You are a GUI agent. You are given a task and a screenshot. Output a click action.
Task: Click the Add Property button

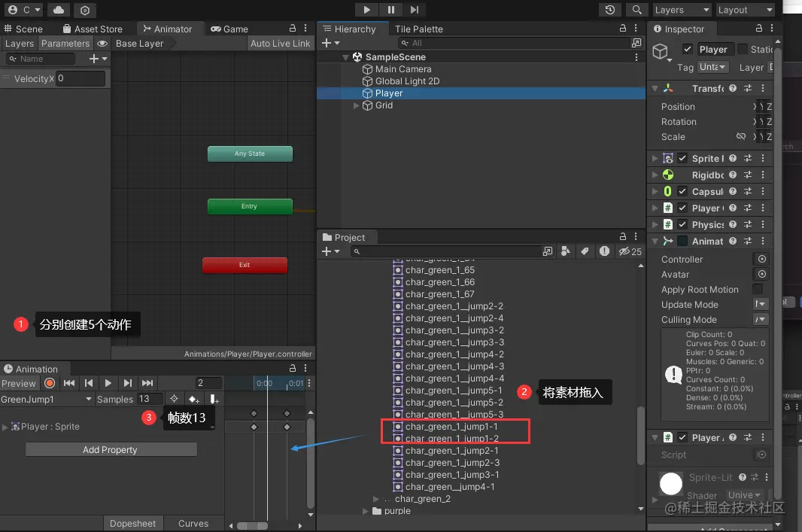[x=111, y=450]
